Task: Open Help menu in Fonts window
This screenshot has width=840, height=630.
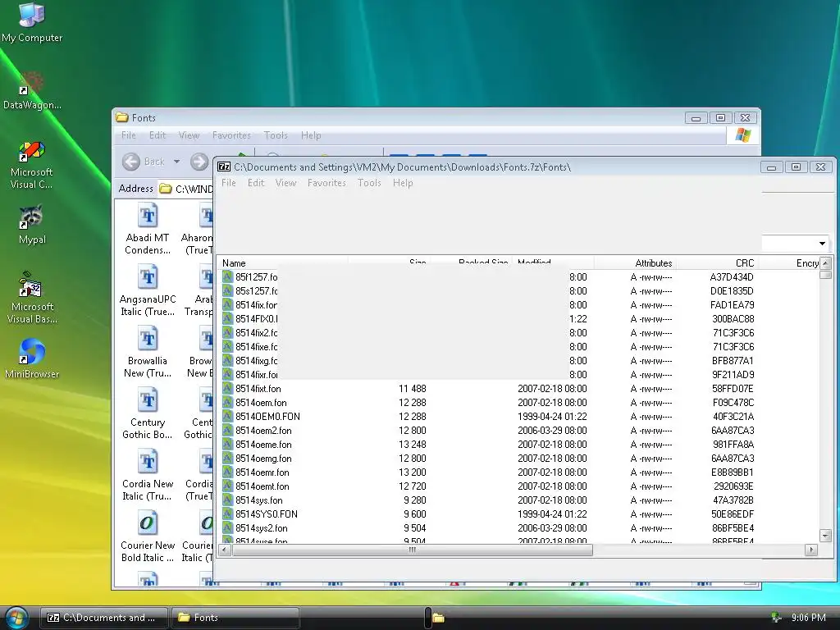Action: point(311,135)
